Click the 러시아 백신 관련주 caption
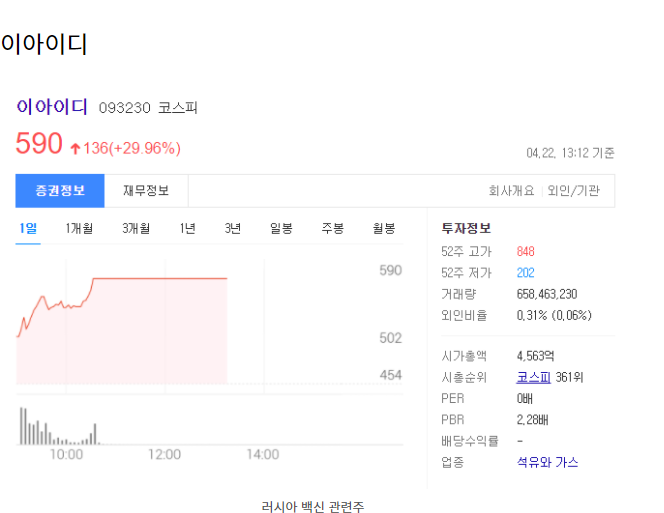664x513 pixels. pos(313,507)
